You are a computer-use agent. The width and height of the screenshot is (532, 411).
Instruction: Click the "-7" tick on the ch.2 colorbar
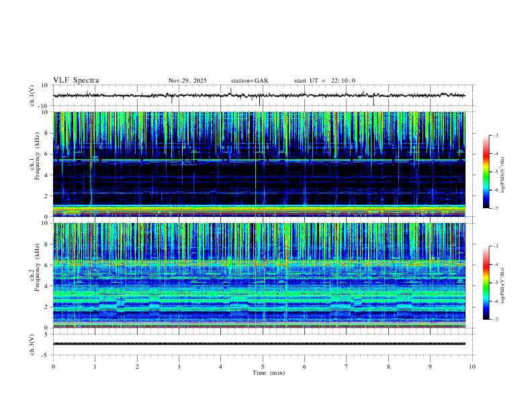point(496,319)
